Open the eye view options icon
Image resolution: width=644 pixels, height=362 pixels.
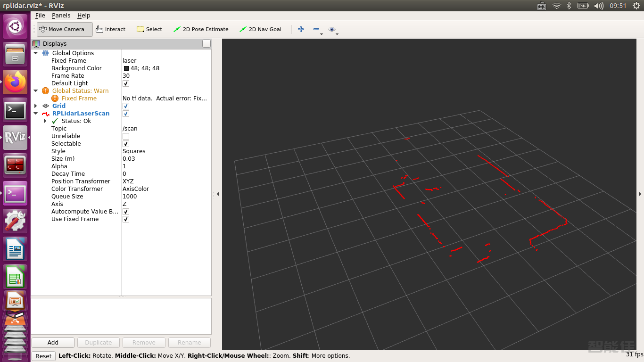click(x=332, y=29)
